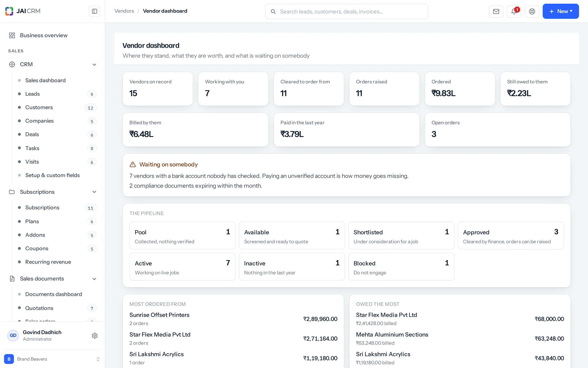Open the mail inbox icon
Screen dimensions: 588x368
(x=496, y=11)
